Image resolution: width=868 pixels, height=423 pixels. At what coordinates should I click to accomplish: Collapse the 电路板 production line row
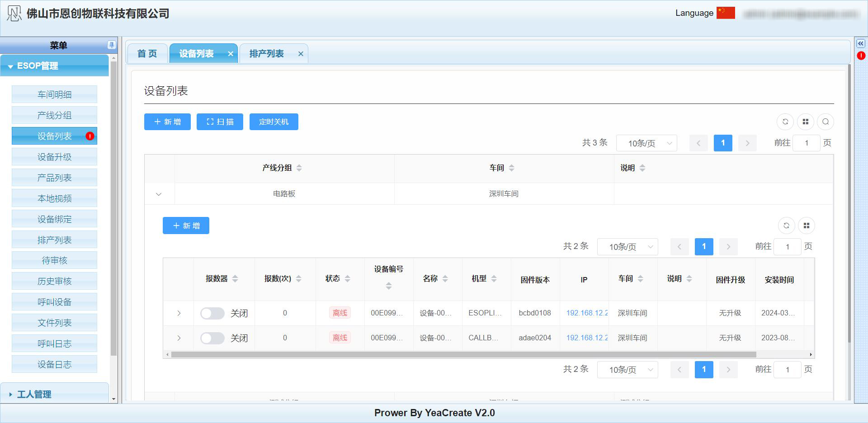tap(159, 194)
